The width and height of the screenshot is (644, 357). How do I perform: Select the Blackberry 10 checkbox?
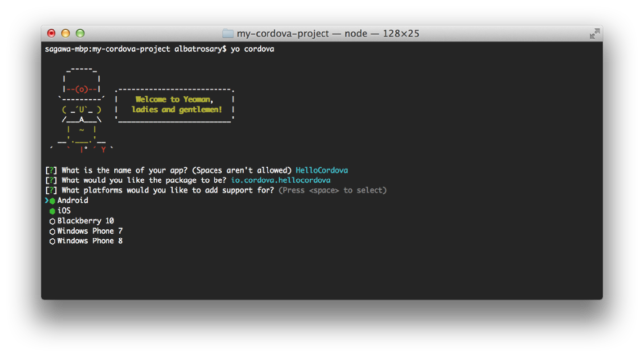click(52, 221)
